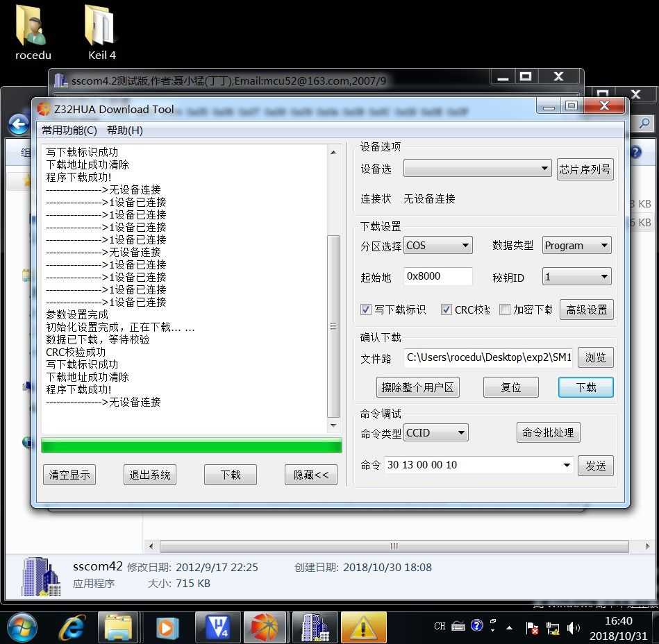Toggle the CRC校验 checkbox

point(446,310)
